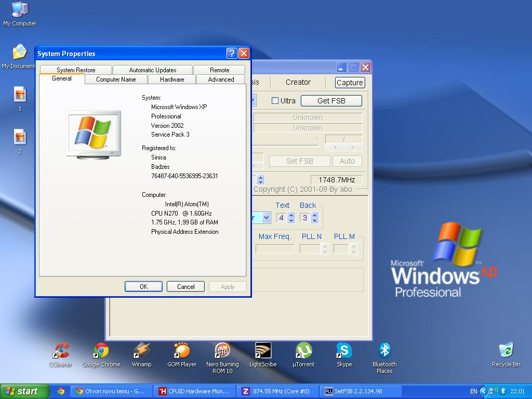Close the System Properties dialog
The width and height of the screenshot is (532, 399).
[244, 53]
